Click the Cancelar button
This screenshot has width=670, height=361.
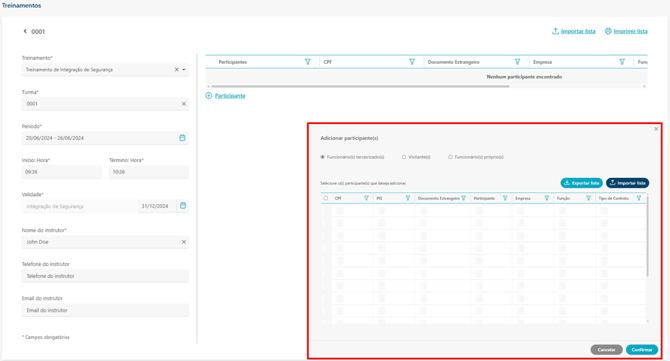pyautogui.click(x=606, y=349)
